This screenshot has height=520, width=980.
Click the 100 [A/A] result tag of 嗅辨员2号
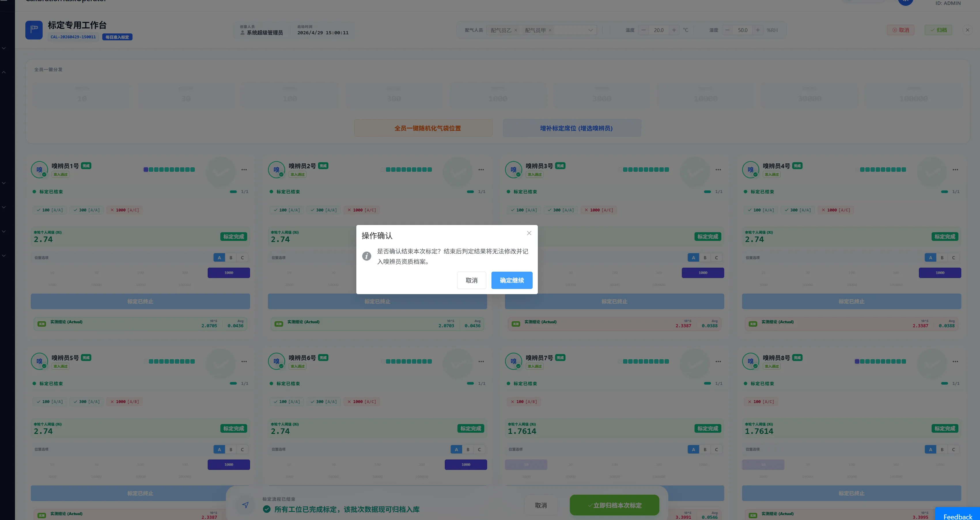pyautogui.click(x=286, y=210)
